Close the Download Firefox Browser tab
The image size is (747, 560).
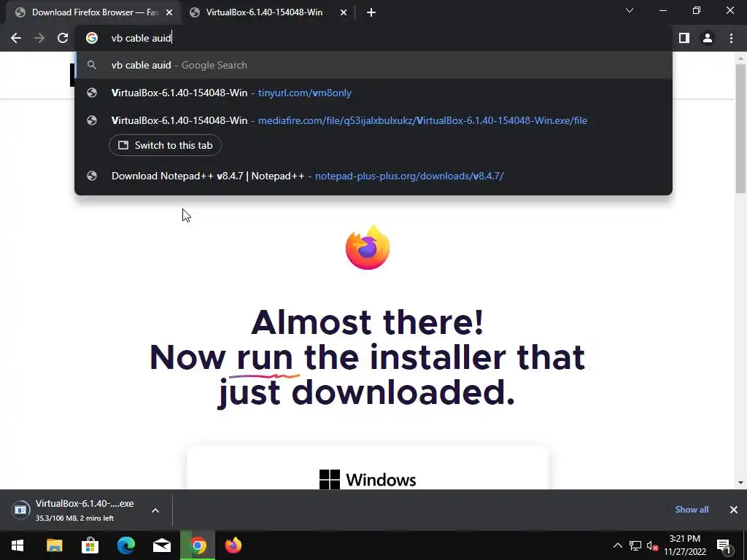169,13
